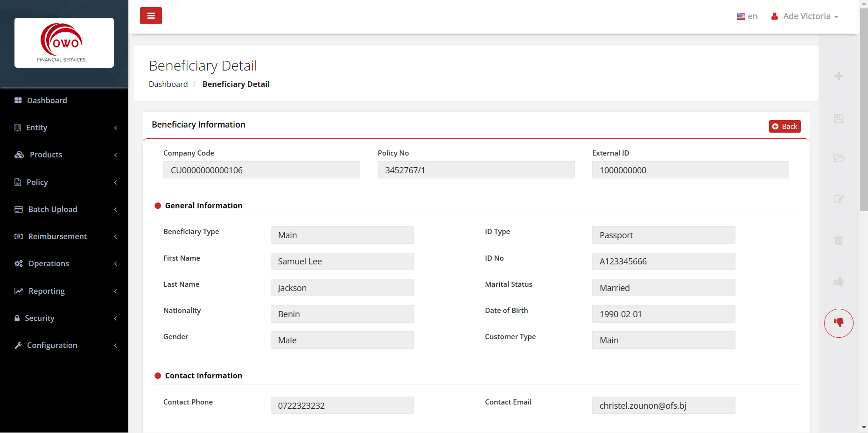The image size is (868, 433).
Task: Click the user profile icon beside Ade Victoria
Action: point(775,16)
